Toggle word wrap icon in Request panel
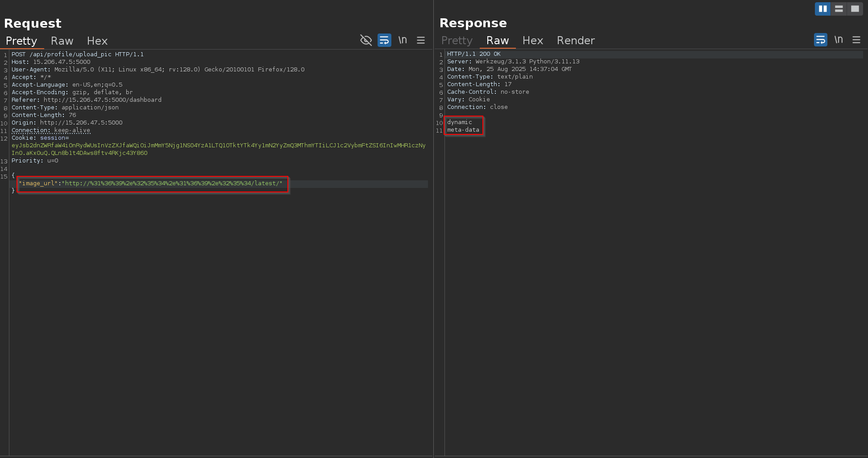868x458 pixels. point(384,40)
